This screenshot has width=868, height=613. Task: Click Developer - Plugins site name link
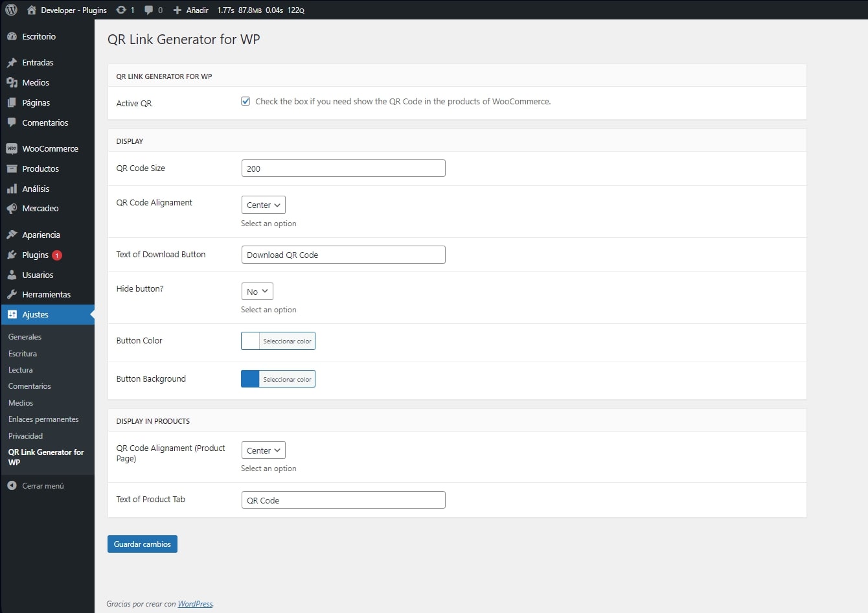[74, 10]
